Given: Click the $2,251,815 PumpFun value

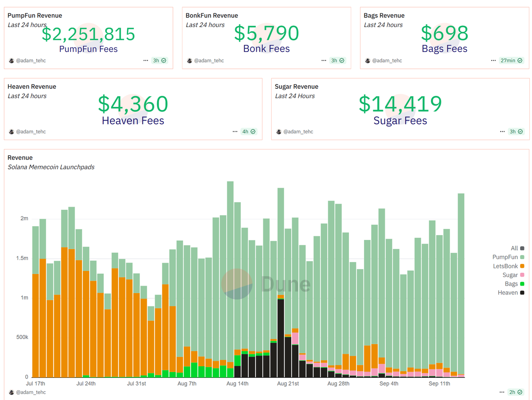Looking at the screenshot, I should pyautogui.click(x=89, y=34).
